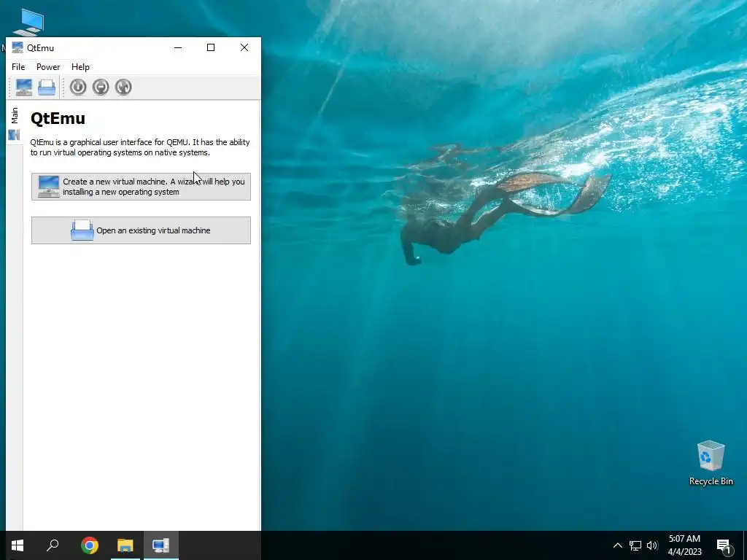The image size is (747, 560).
Task: Select the Main side tab
Action: coord(15,122)
